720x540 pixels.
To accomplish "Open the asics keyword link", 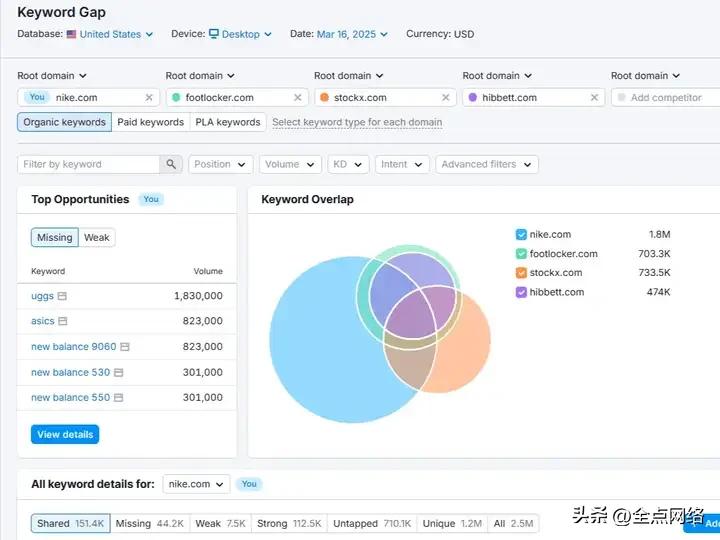I will pyautogui.click(x=43, y=321).
